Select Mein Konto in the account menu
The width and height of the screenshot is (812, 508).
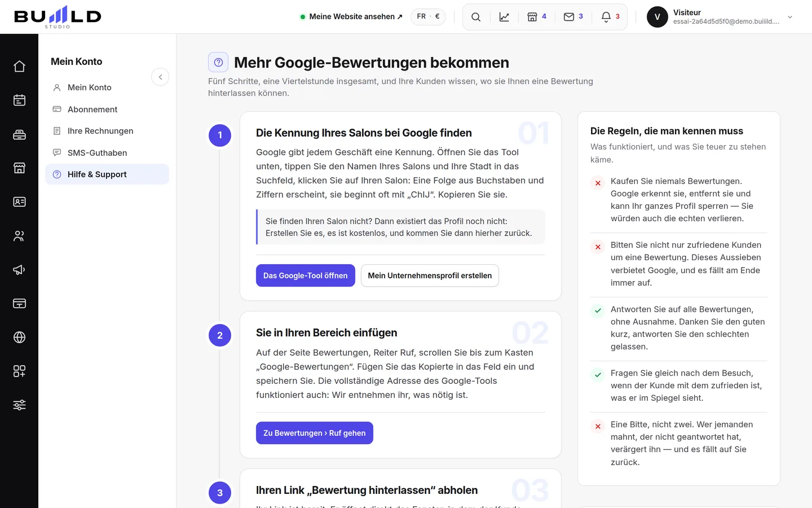click(107, 87)
